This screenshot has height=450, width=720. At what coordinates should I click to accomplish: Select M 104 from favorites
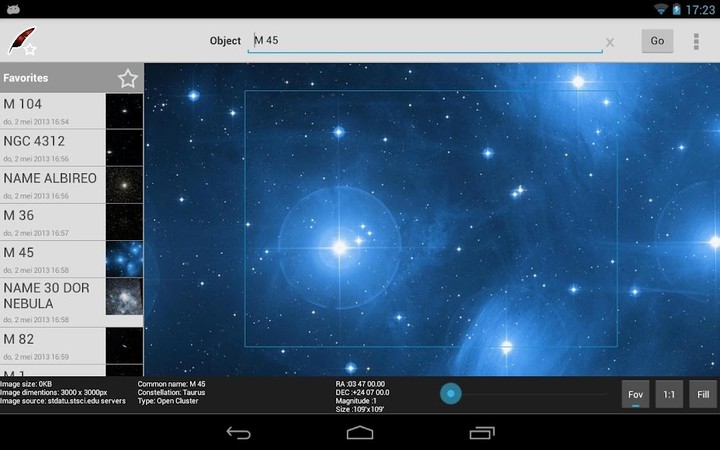[x=53, y=110]
